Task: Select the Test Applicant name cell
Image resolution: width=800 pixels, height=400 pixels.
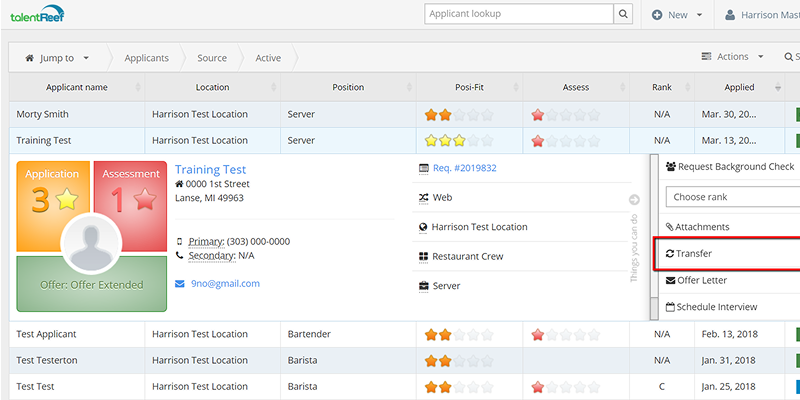Action: click(77, 334)
